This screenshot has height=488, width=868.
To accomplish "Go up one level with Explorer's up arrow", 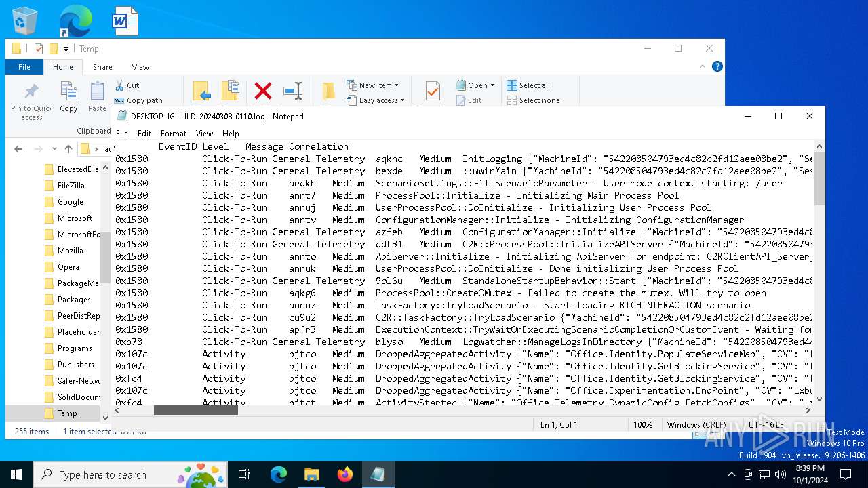I will tap(68, 149).
